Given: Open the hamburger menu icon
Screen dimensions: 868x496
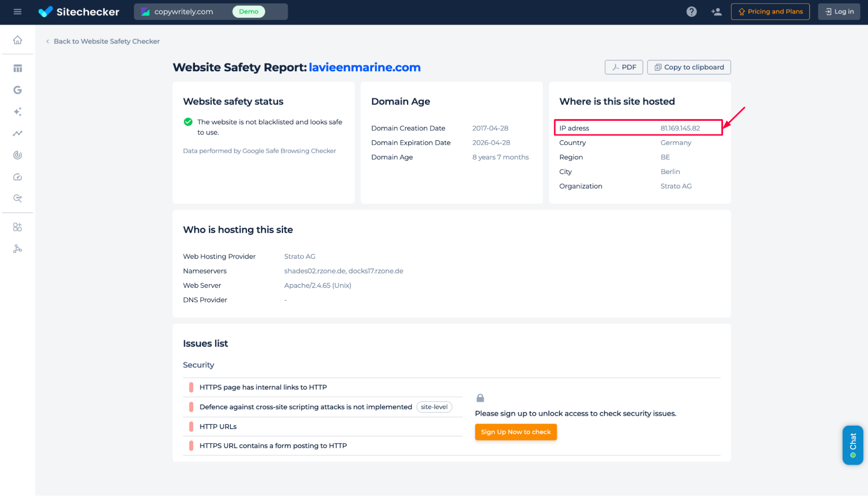Looking at the screenshot, I should click(17, 12).
